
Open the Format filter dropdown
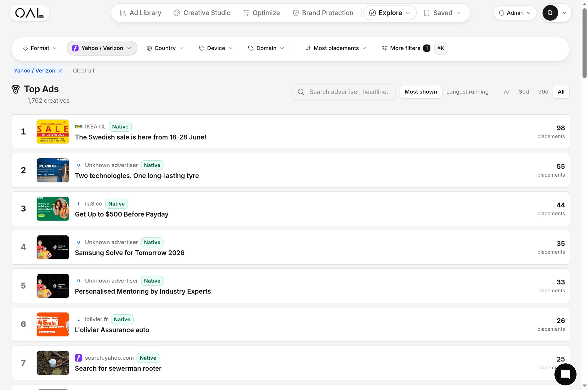[40, 48]
